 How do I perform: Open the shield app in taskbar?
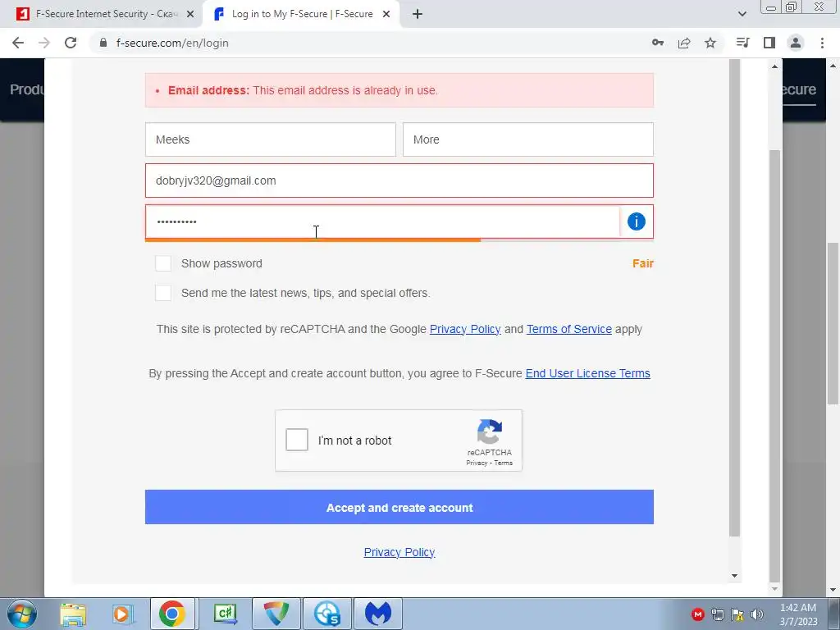click(x=276, y=614)
